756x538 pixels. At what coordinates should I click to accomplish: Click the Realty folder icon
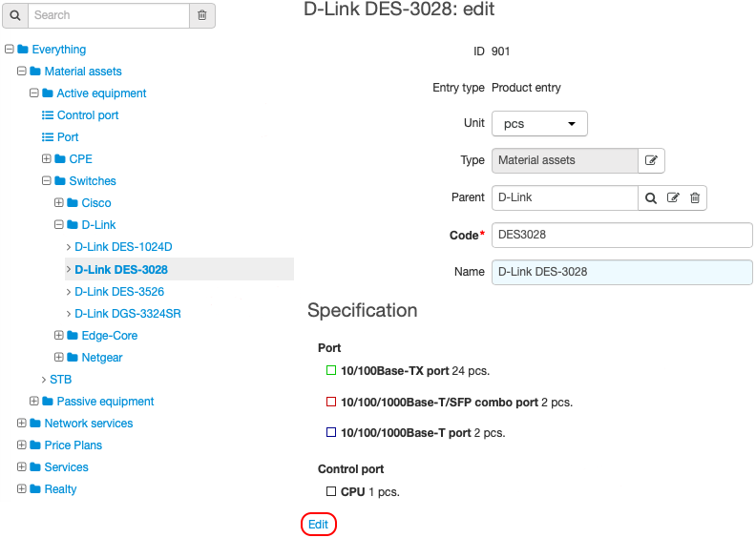coord(35,488)
